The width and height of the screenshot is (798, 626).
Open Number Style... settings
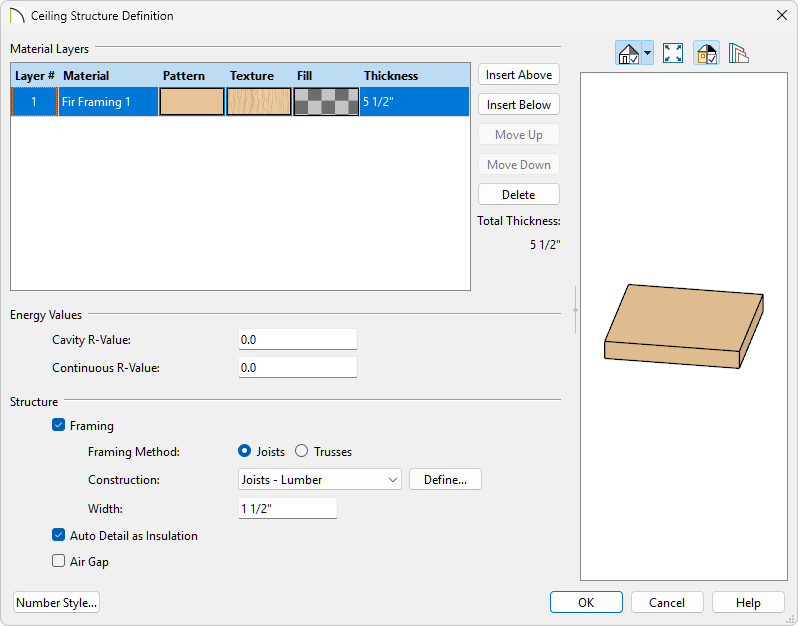coord(56,603)
